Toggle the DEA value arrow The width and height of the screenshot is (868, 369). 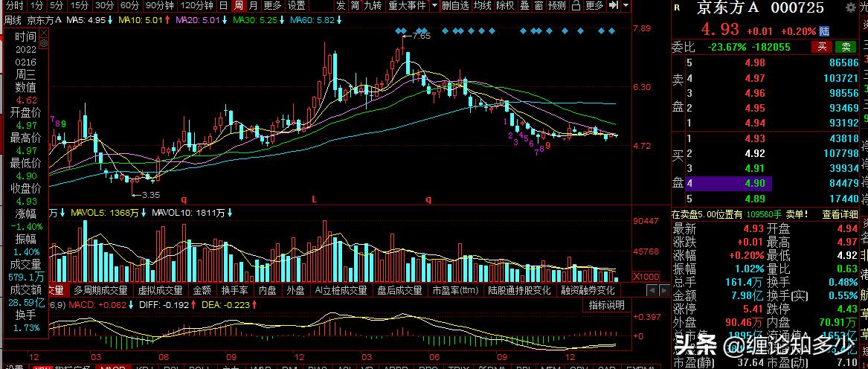(254, 305)
